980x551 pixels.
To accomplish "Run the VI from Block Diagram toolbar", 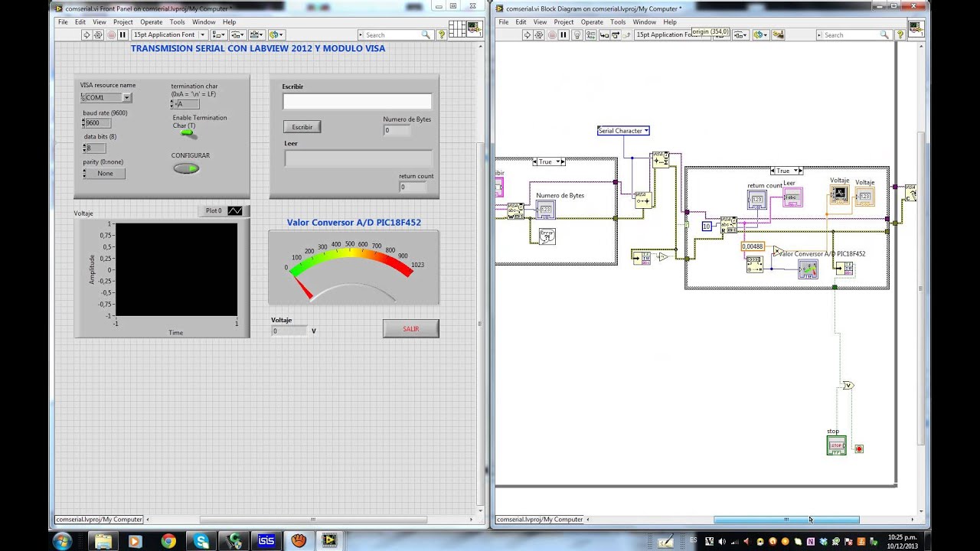I will tap(528, 35).
